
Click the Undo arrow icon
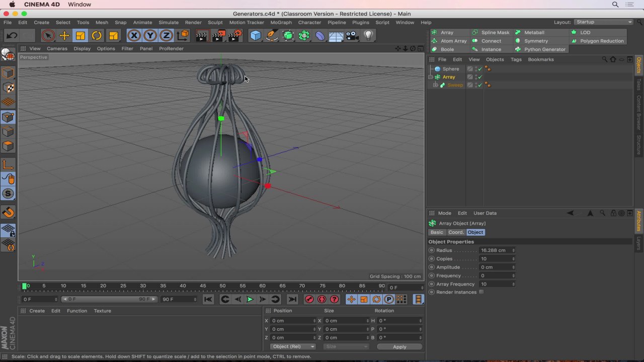coord(12,36)
